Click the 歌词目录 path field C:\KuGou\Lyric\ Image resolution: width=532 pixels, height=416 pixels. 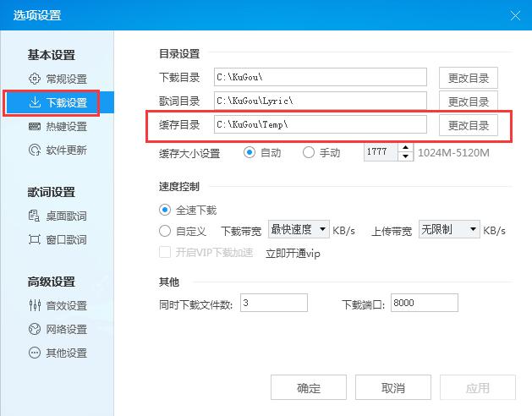tap(321, 101)
